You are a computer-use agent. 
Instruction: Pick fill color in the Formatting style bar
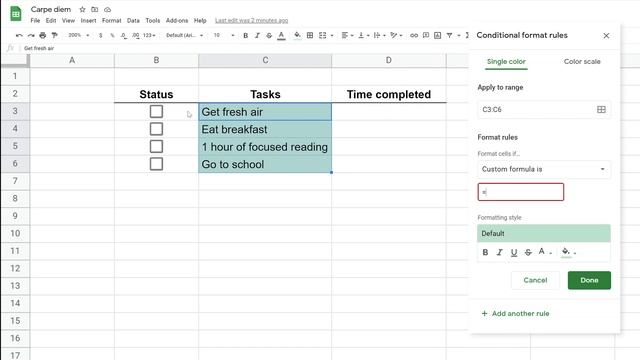click(x=569, y=252)
